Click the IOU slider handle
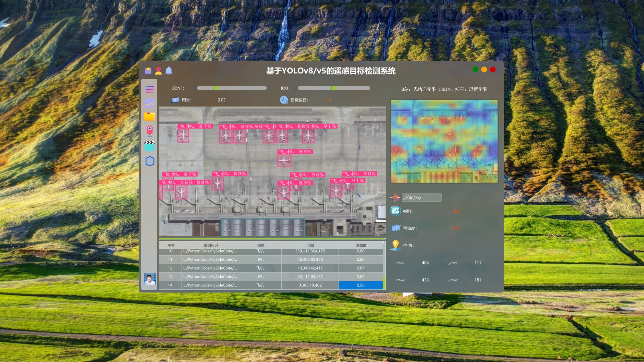This screenshot has width=644, height=362. click(x=334, y=88)
